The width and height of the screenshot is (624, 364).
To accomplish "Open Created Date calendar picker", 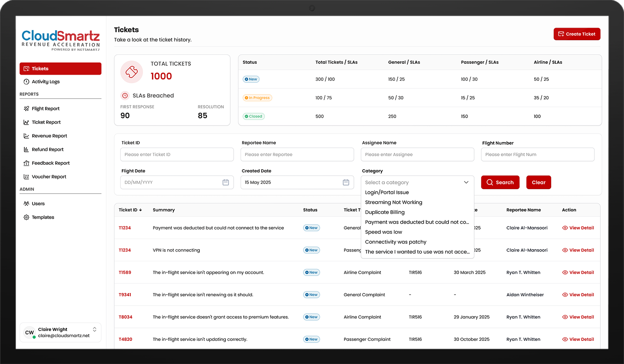I will [x=346, y=183].
